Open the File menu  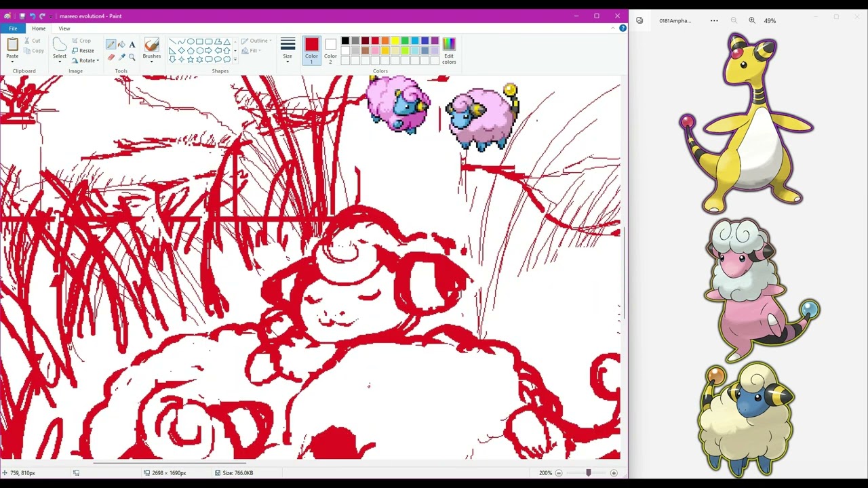[13, 28]
